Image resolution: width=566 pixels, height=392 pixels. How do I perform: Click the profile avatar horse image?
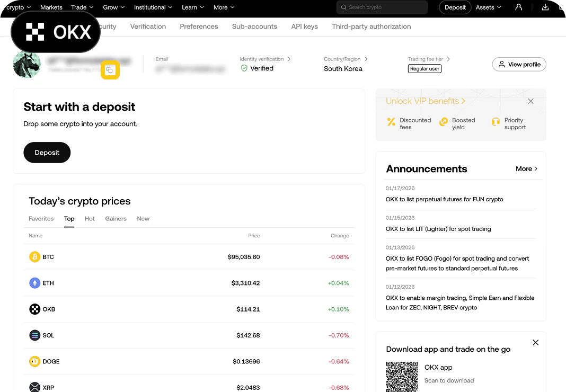[26, 64]
